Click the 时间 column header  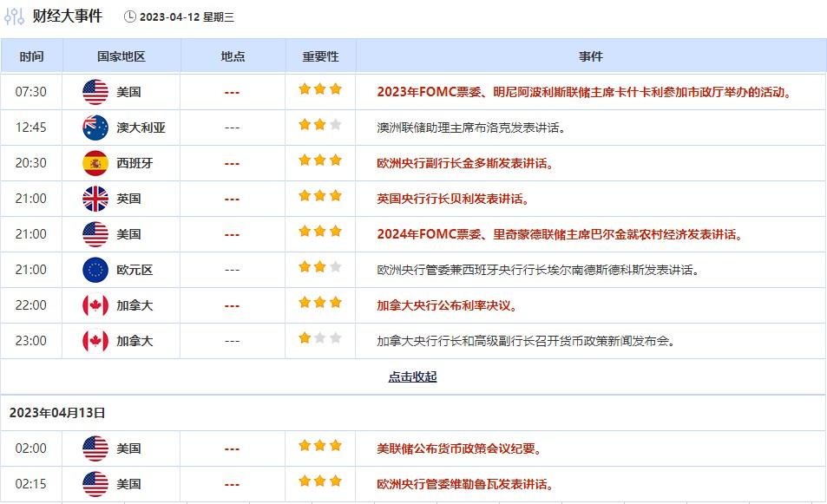[x=31, y=56]
